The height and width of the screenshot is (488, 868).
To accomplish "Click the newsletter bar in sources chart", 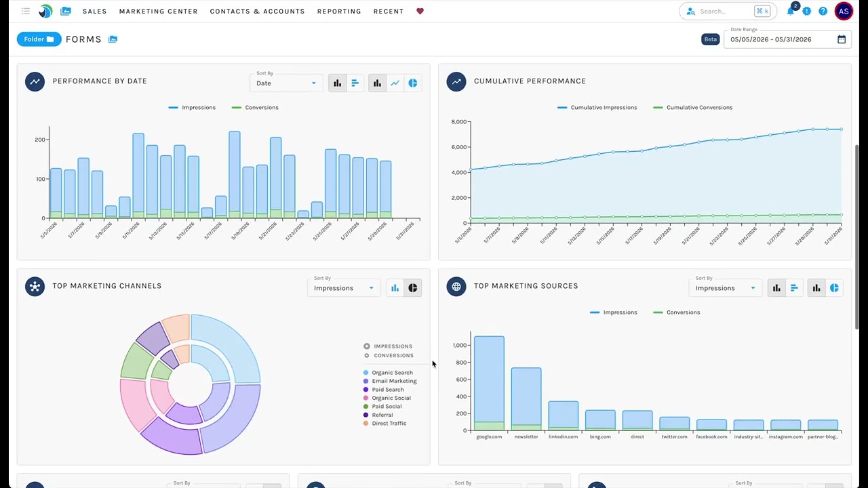I will pos(526,399).
